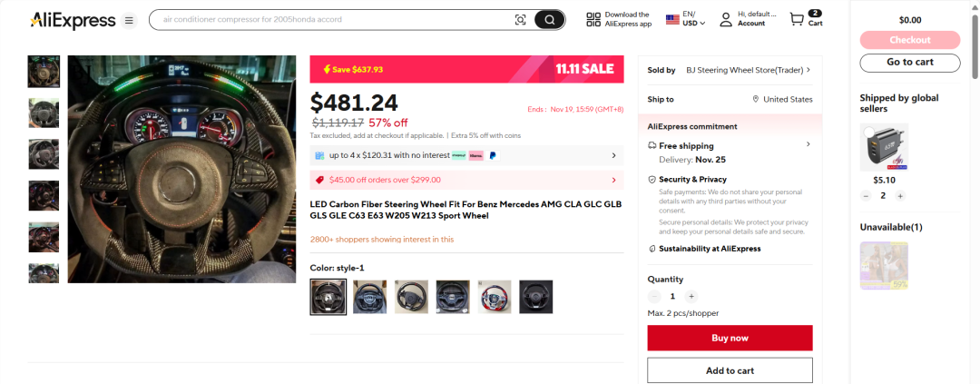
Task: Click the magnifier search button
Action: click(549, 20)
